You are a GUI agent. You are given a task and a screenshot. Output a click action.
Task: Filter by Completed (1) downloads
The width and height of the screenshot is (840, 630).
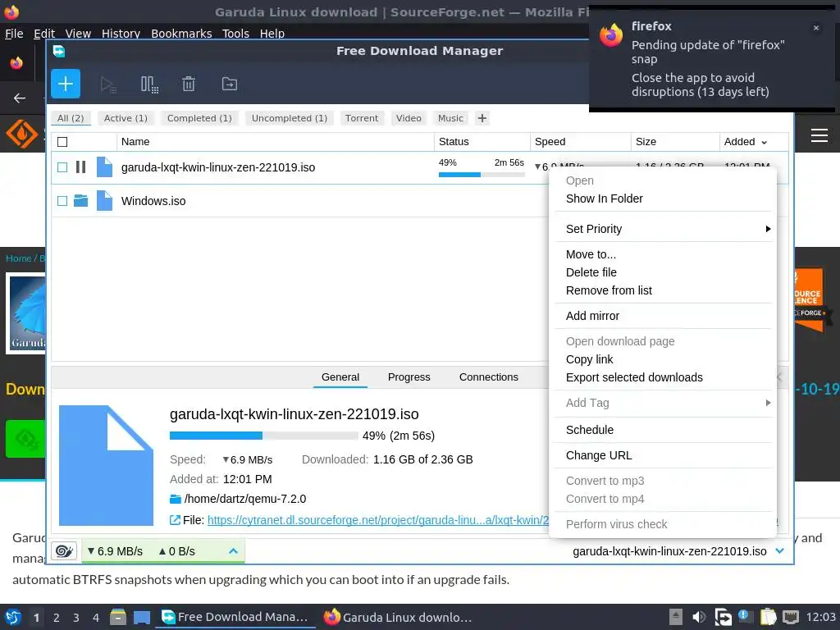coord(199,118)
